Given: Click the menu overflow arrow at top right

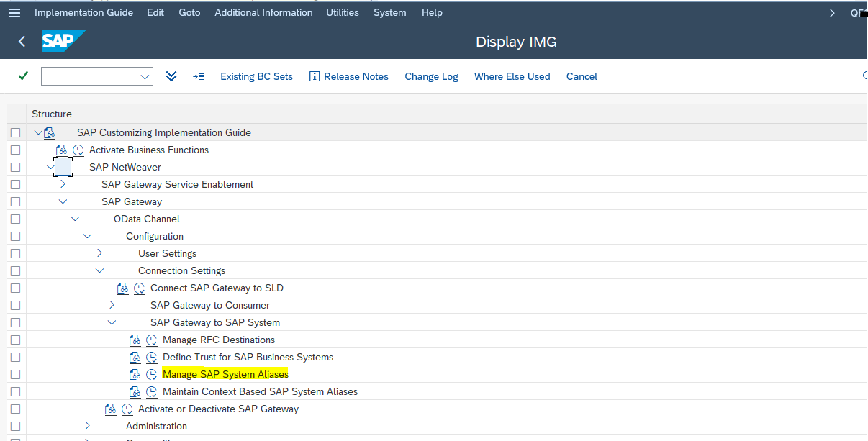Looking at the screenshot, I should coord(832,12).
